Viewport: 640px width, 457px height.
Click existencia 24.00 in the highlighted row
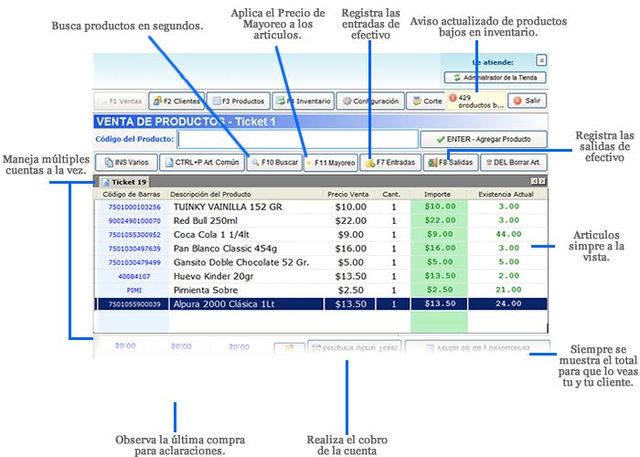pyautogui.click(x=509, y=304)
